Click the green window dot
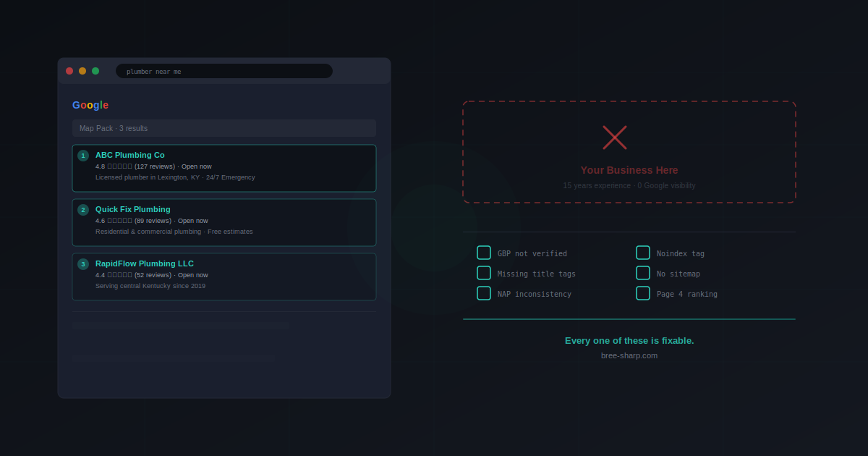The image size is (868, 456). pos(95,71)
